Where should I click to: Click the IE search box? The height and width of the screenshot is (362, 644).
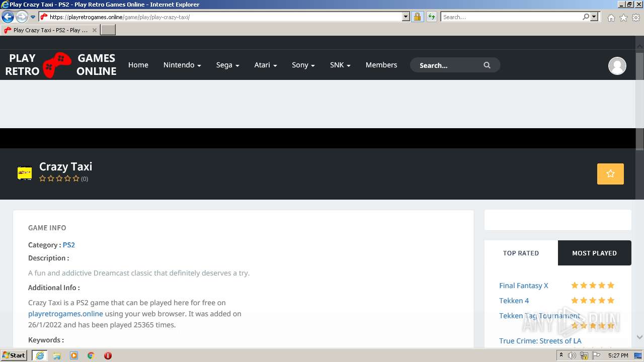click(511, 17)
